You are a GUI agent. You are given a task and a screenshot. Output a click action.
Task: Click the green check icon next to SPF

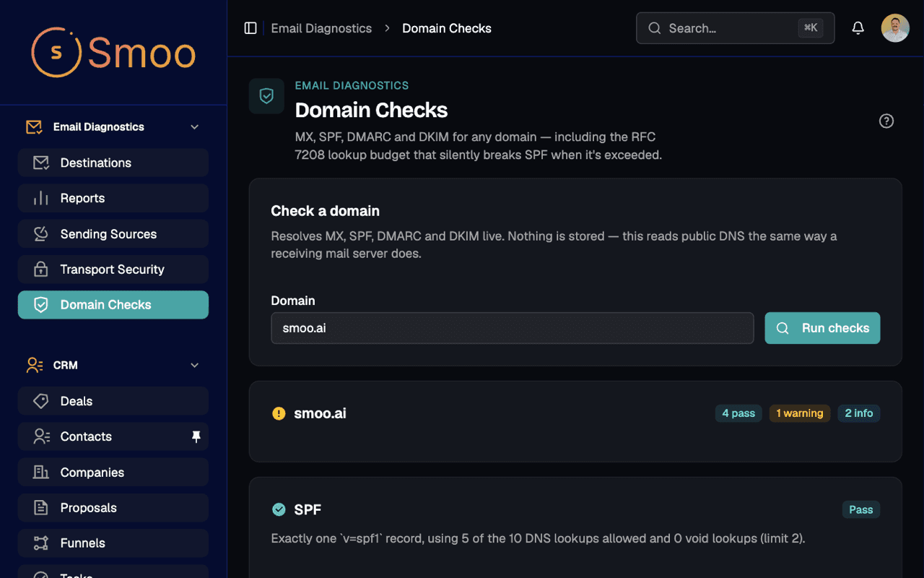point(279,509)
